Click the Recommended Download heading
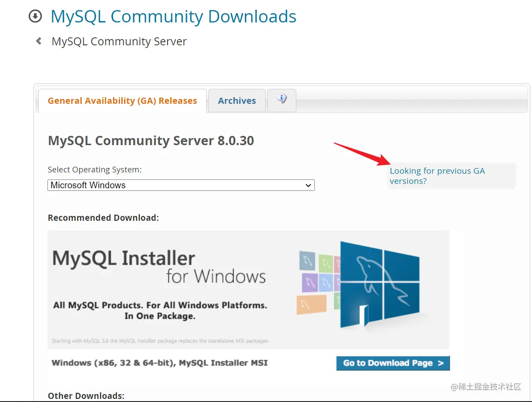Image resolution: width=532 pixels, height=402 pixels. point(103,217)
